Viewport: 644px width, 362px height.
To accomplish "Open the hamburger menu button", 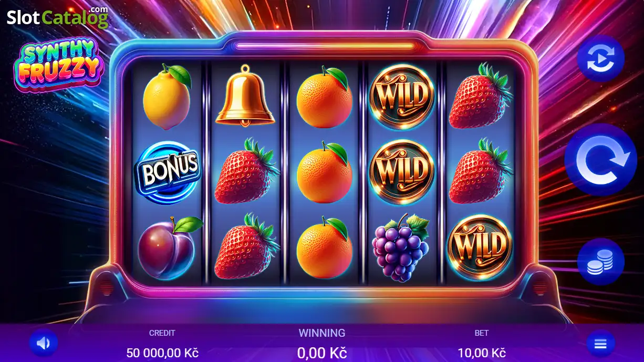I will pos(600,344).
